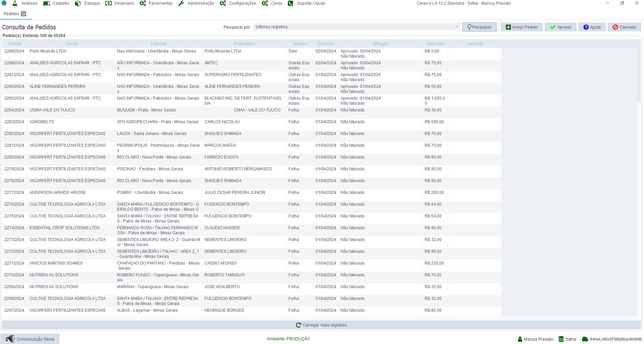Click the Safrar database icon

click(x=561, y=339)
